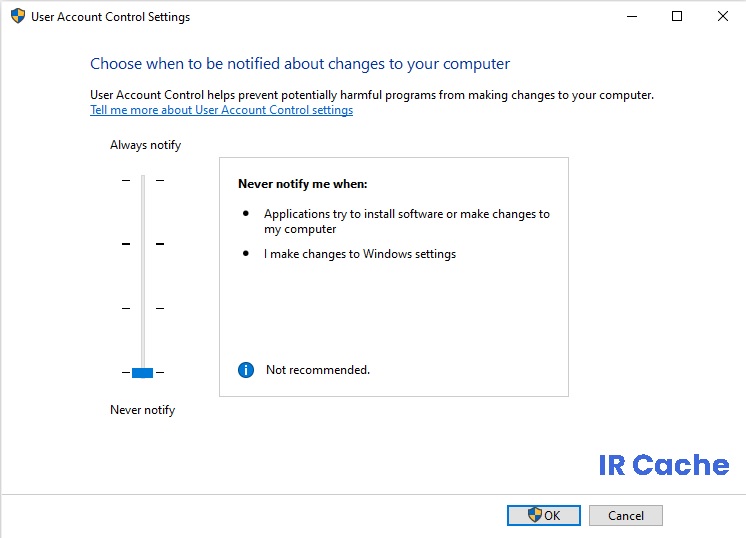Image resolution: width=746 pixels, height=538 pixels.
Task: Minimize the User Account Control Settings window
Action: (632, 16)
